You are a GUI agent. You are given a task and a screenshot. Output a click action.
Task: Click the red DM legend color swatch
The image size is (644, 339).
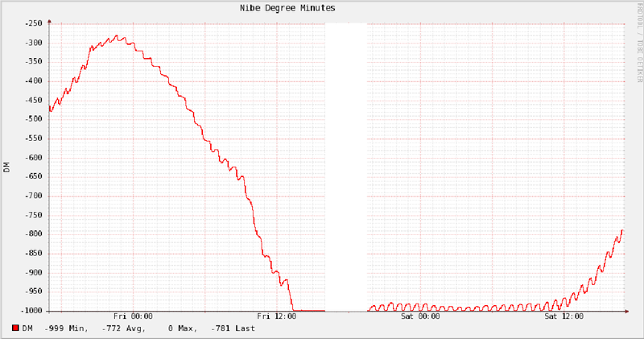click(15, 328)
